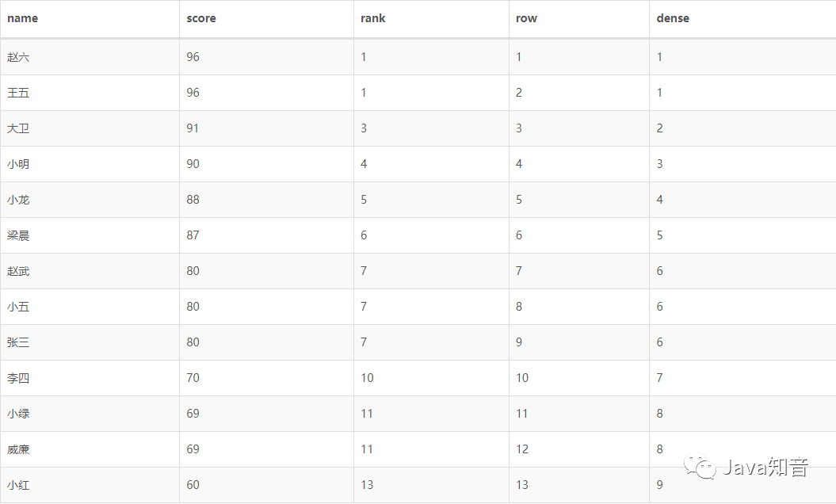
Task: Click the WeChat logo watermark icon
Action: (x=700, y=466)
